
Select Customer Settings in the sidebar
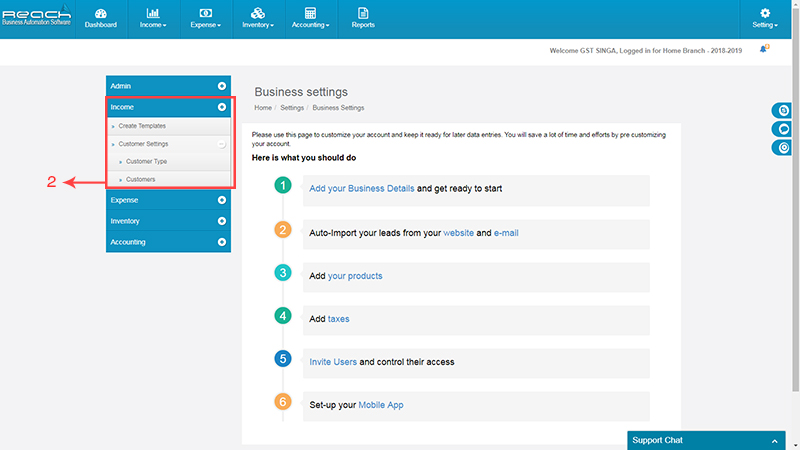point(143,144)
